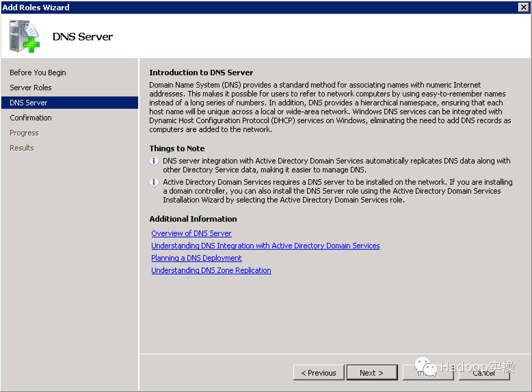
Task: Open Understanding DNS Zone Replication link
Action: click(x=211, y=270)
